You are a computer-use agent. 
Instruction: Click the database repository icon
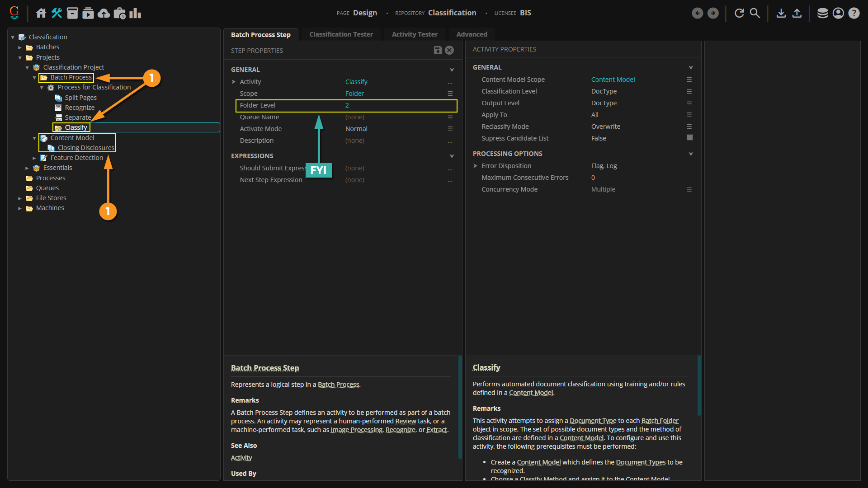point(822,13)
